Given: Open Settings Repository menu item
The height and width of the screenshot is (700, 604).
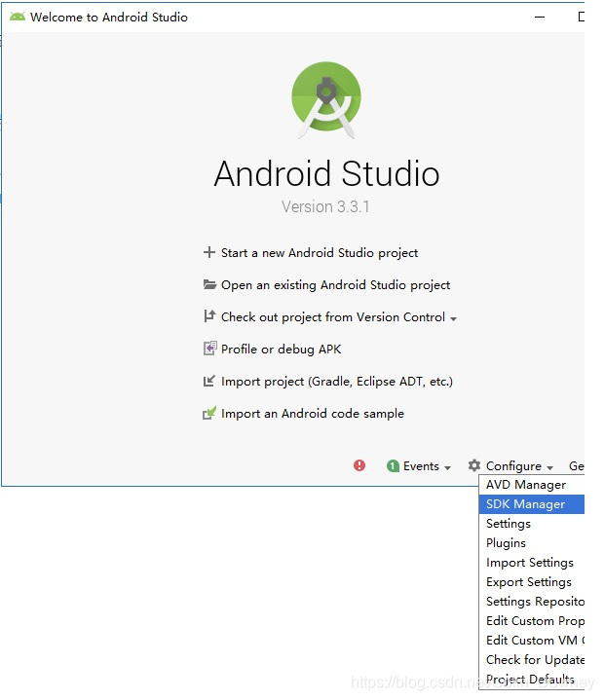Looking at the screenshot, I should click(x=532, y=602).
